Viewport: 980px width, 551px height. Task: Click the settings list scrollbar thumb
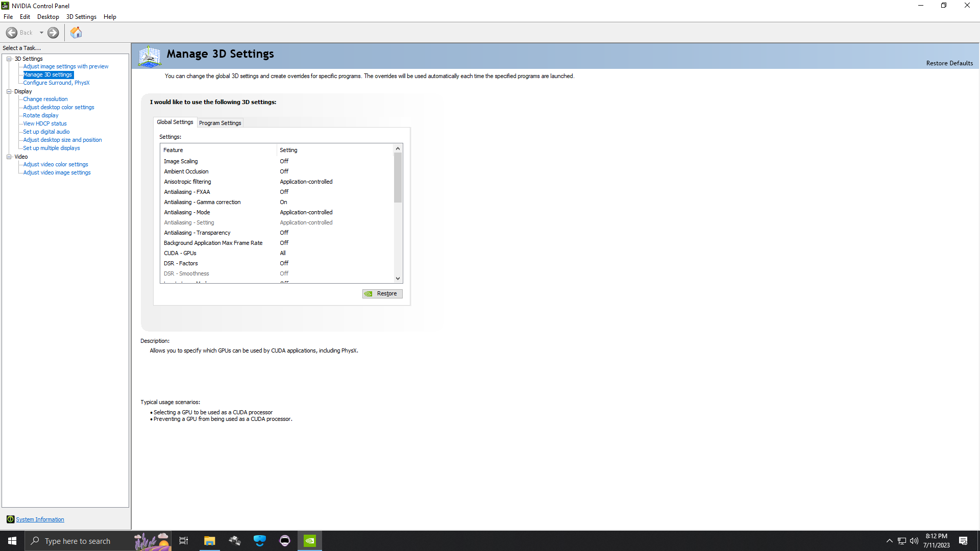tap(398, 178)
